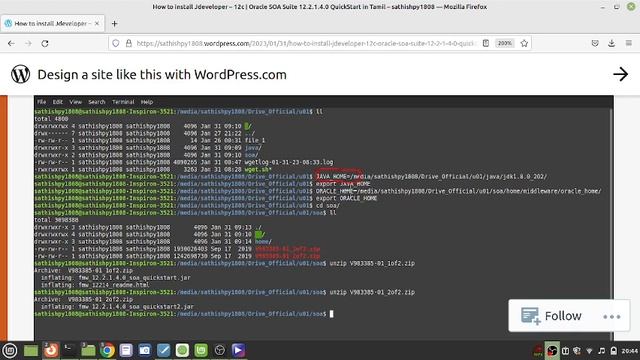Switch to Firefox in the taskbar
This screenshot has height=360, width=640.
tap(51, 350)
